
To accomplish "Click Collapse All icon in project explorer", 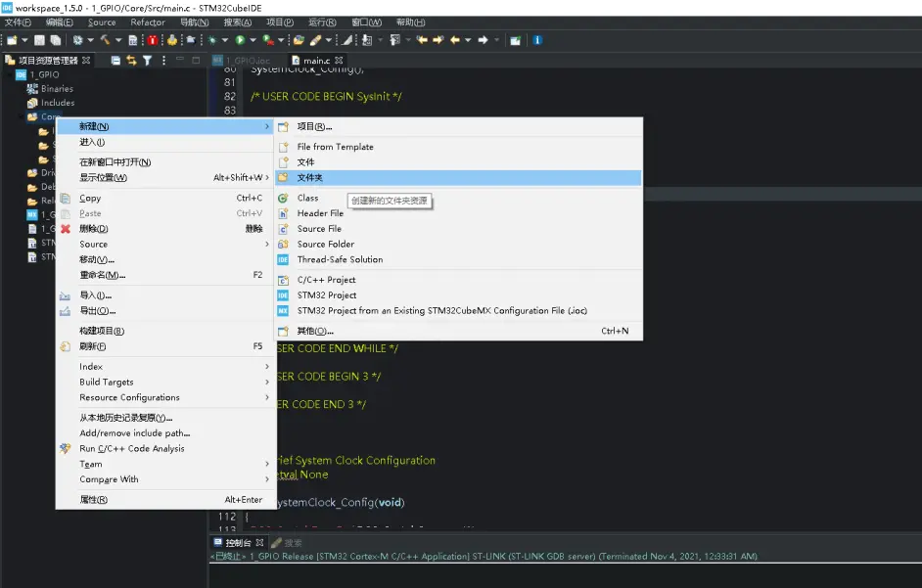I will tap(115, 60).
